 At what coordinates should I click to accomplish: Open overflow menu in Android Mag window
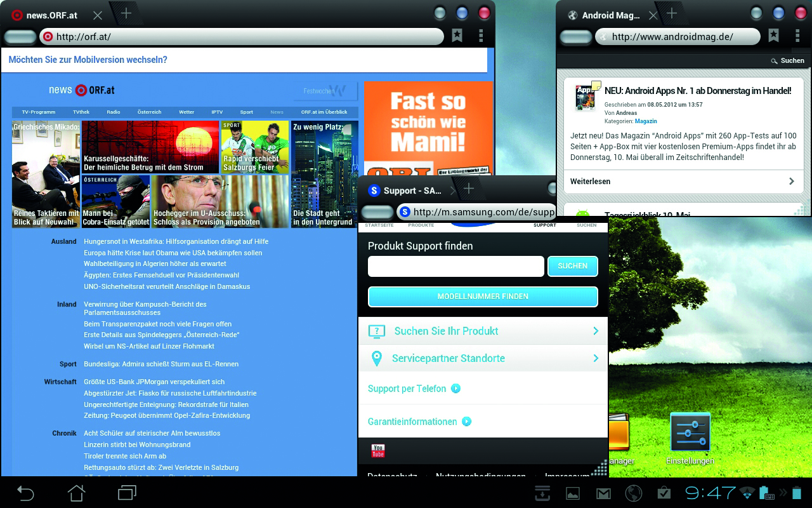click(797, 36)
